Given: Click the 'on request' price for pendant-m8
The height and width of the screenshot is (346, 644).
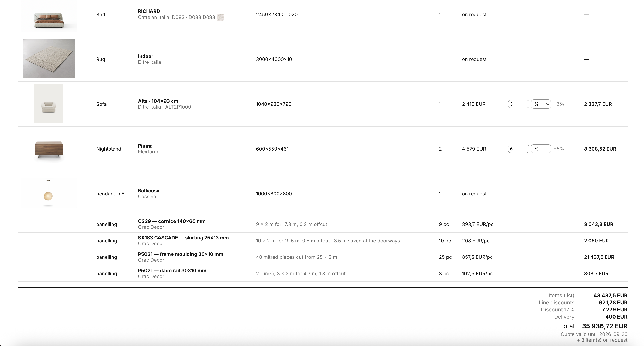Looking at the screenshot, I should [474, 194].
